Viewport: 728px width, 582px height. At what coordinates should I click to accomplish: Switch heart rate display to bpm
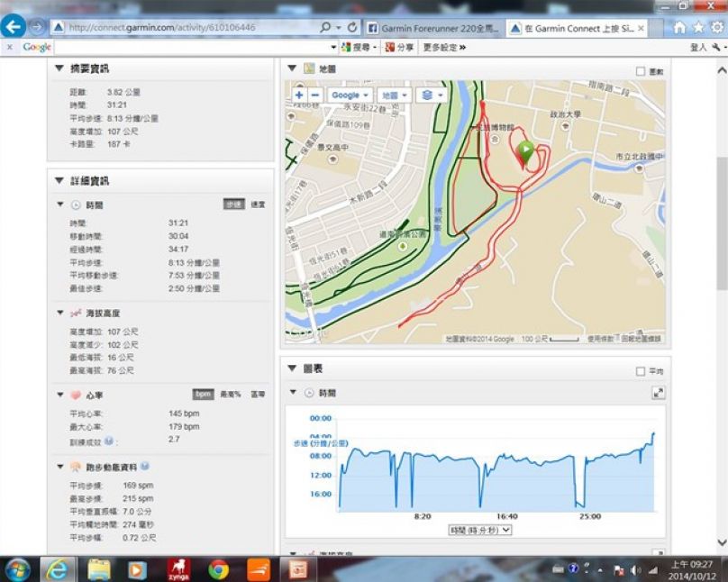pyautogui.click(x=203, y=395)
